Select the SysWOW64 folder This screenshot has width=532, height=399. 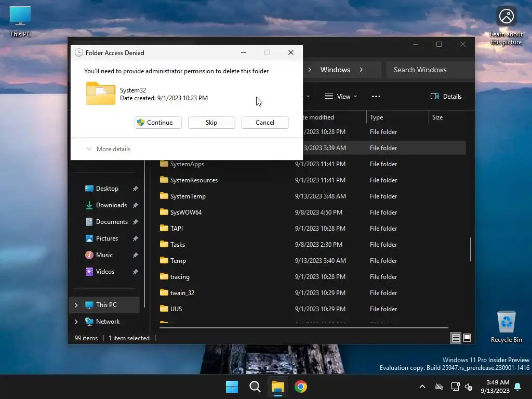coord(186,212)
